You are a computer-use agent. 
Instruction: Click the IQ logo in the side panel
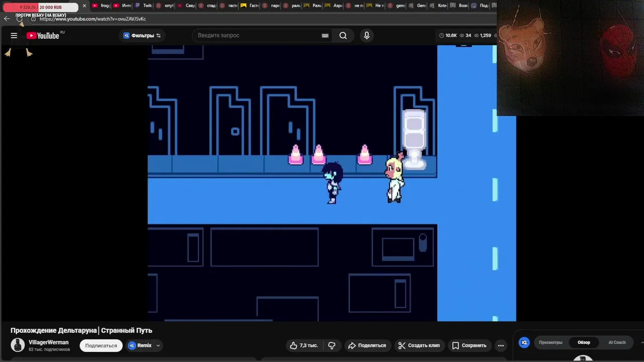click(524, 342)
